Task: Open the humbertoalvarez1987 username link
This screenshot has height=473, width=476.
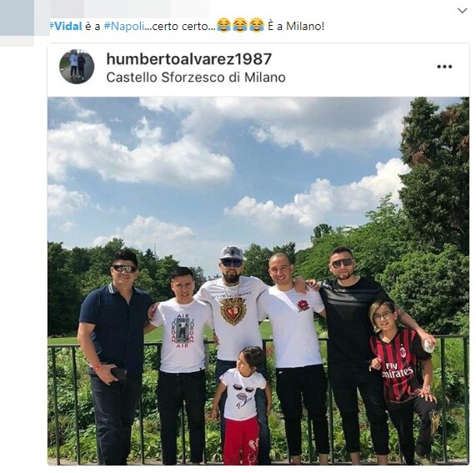Action: click(x=189, y=59)
